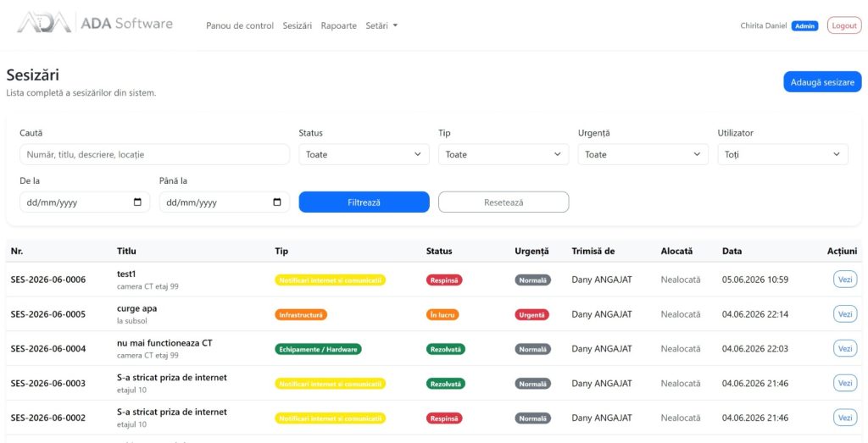
Task: Click the Filtrează button
Action: tap(364, 202)
